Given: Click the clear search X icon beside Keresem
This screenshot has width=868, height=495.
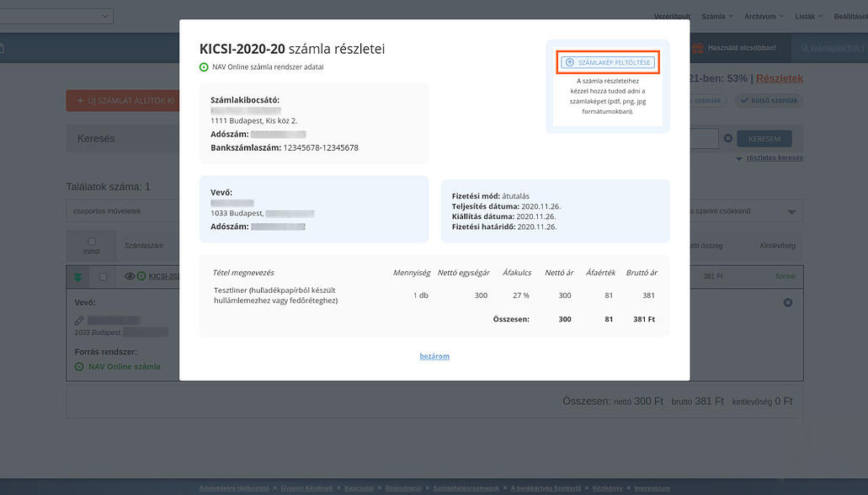Looking at the screenshot, I should pos(727,138).
